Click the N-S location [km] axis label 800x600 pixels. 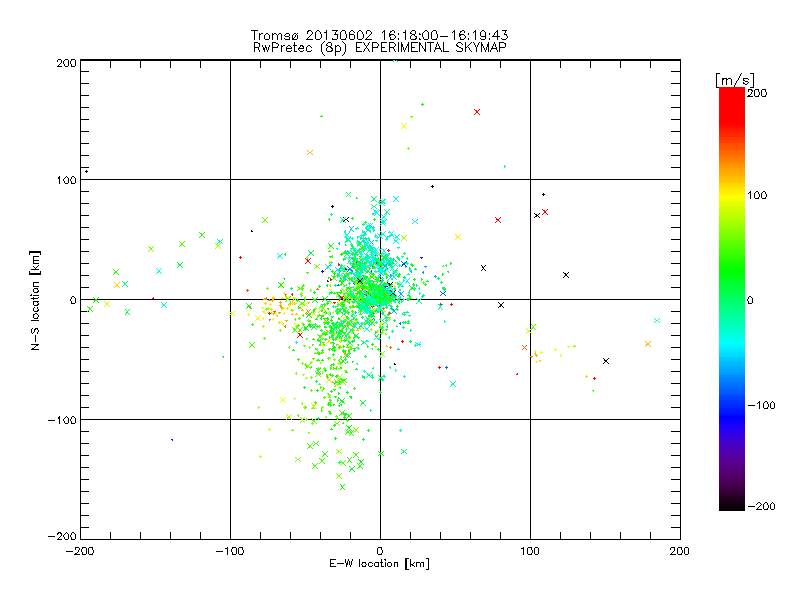pyautogui.click(x=35, y=300)
